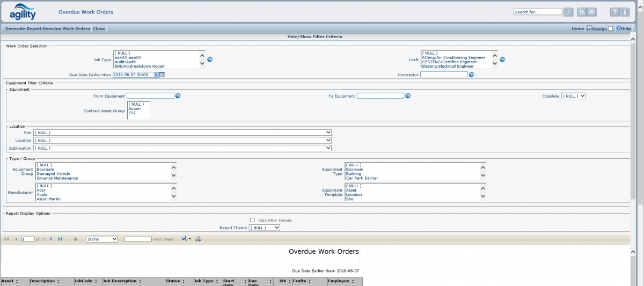Click the print report icon
The height and width of the screenshot is (286, 644).
199,239
